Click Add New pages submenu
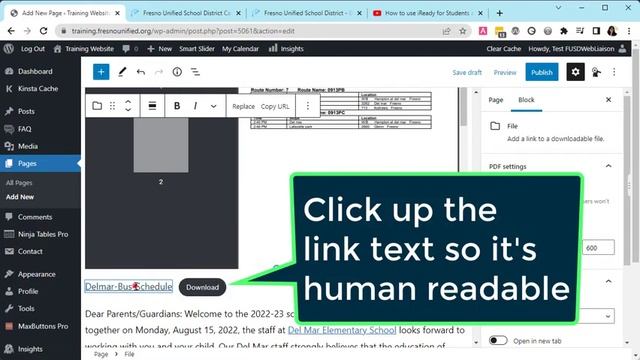This screenshot has width=640, height=360. (20, 197)
